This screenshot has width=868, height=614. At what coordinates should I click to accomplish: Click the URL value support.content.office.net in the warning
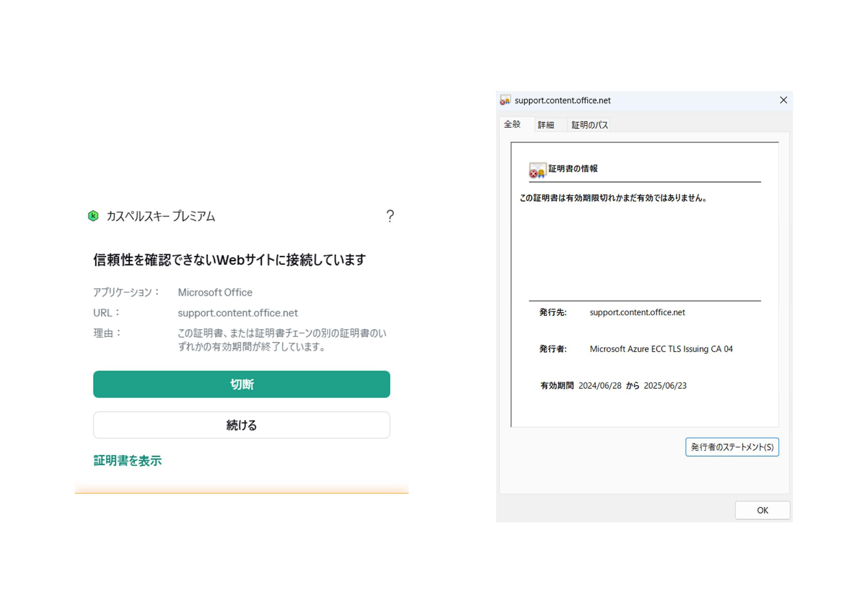238,313
